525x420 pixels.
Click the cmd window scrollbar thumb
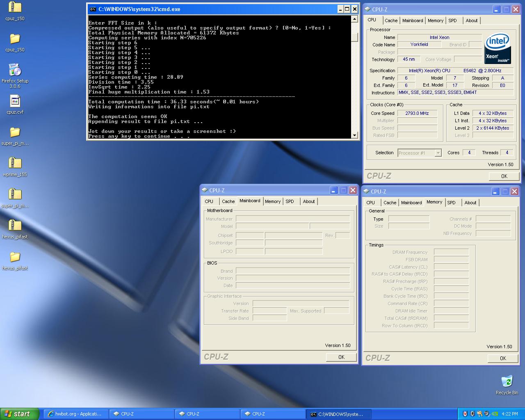pos(355,37)
